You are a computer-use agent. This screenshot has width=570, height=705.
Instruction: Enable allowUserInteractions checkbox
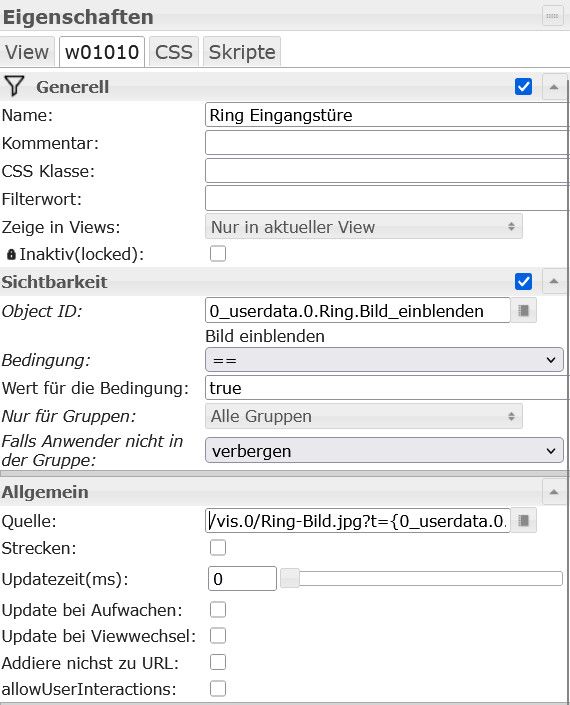[218, 688]
